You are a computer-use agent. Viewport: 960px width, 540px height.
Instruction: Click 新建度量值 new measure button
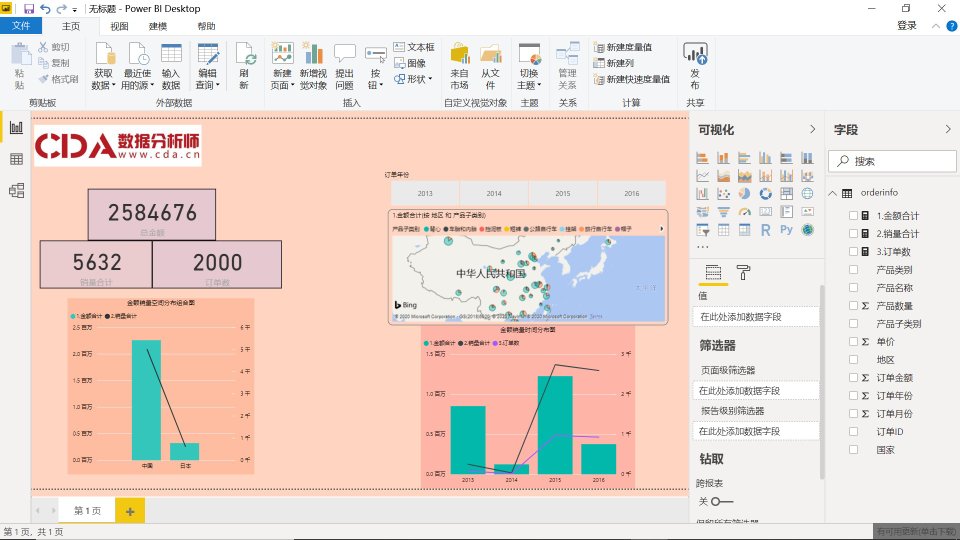click(622, 47)
